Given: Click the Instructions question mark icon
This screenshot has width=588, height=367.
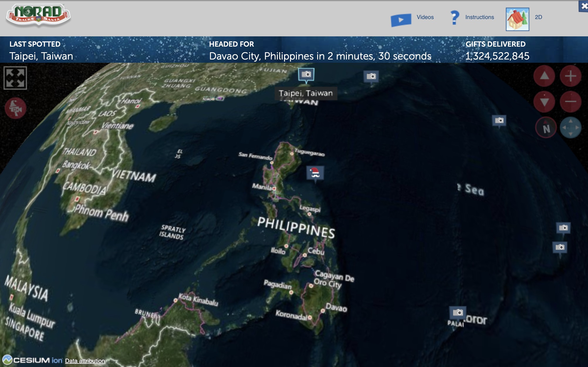Looking at the screenshot, I should [454, 18].
